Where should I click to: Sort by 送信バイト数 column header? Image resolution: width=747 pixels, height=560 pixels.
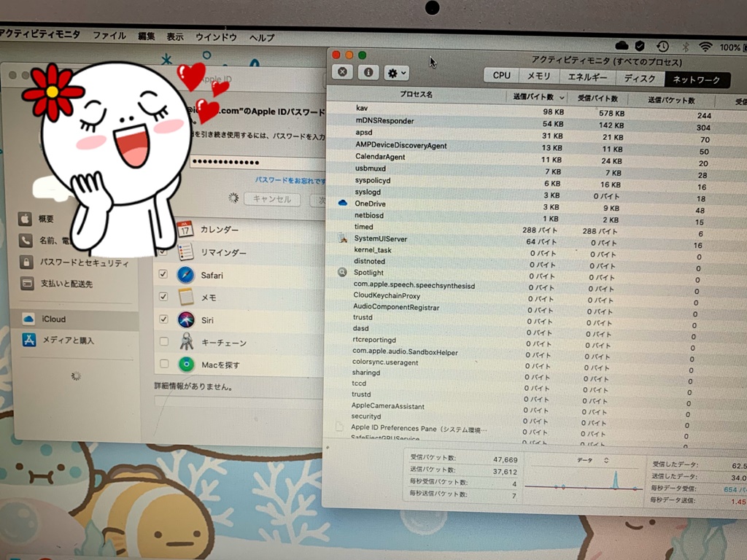(536, 97)
